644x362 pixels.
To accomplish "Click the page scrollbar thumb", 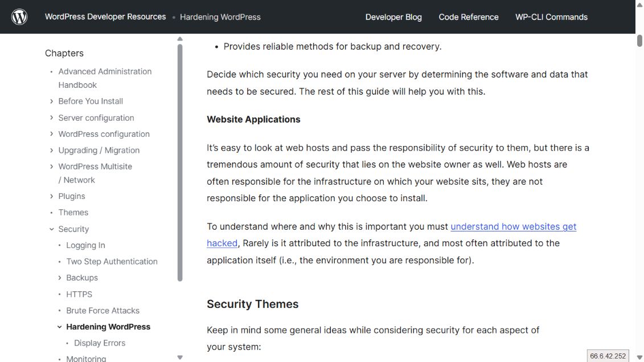I will pos(639,40).
